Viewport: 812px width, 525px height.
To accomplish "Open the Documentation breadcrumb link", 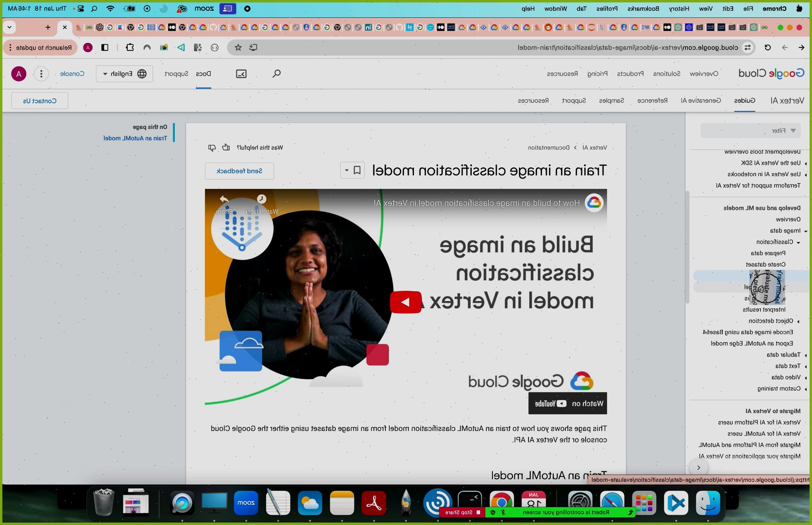I will click(549, 148).
